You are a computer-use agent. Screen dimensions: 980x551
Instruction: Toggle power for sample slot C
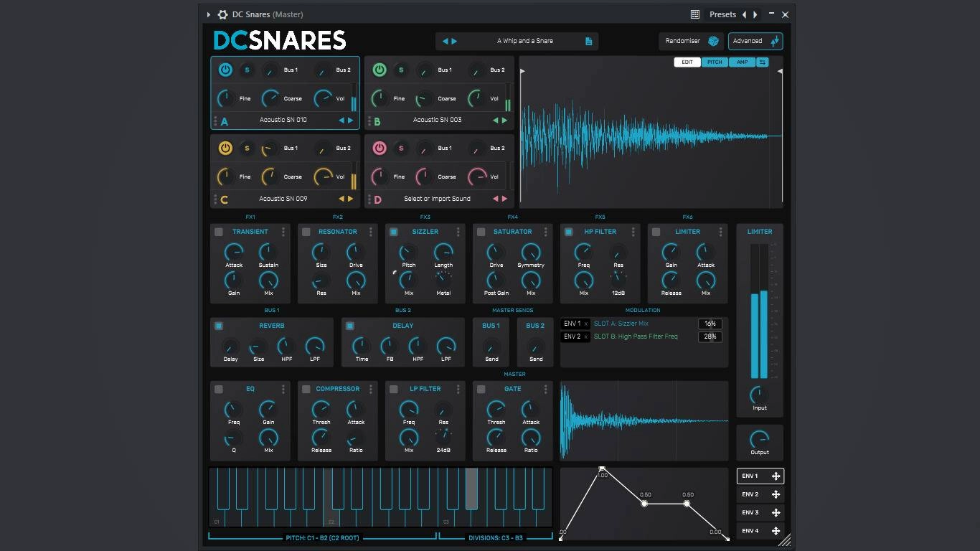click(x=225, y=148)
